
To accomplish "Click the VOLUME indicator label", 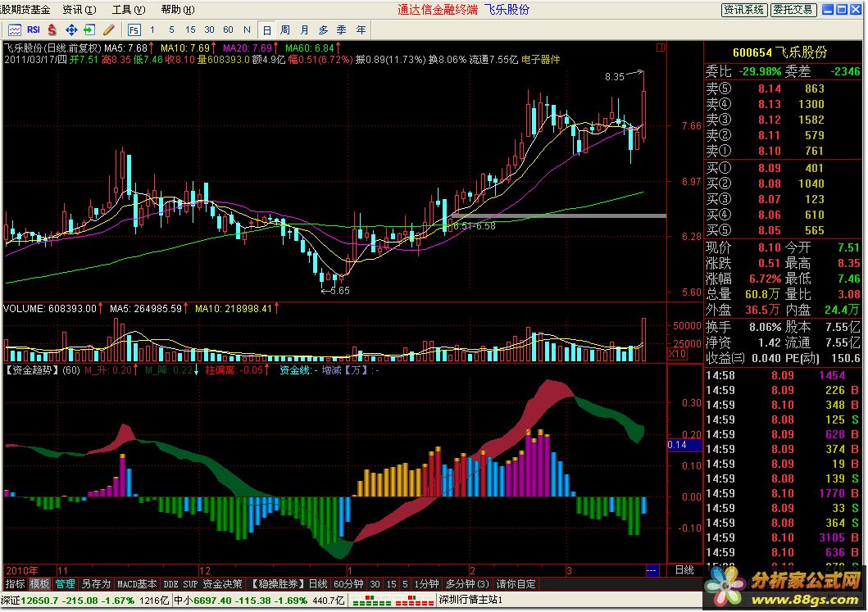I will 25,308.
